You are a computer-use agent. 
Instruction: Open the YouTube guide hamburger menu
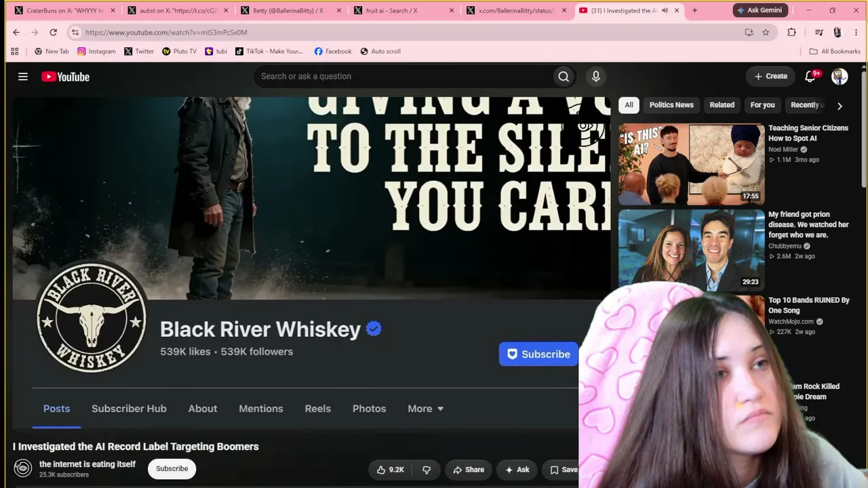[23, 77]
